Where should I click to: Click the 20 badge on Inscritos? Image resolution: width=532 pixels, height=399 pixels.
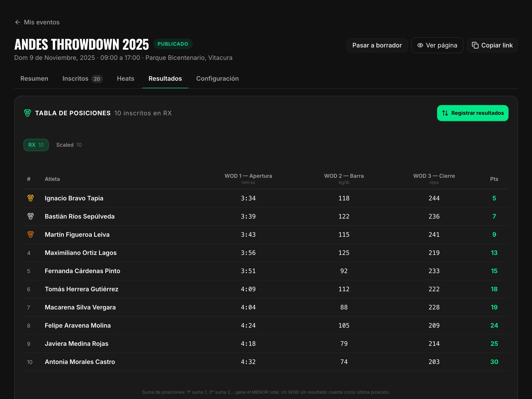(97, 79)
